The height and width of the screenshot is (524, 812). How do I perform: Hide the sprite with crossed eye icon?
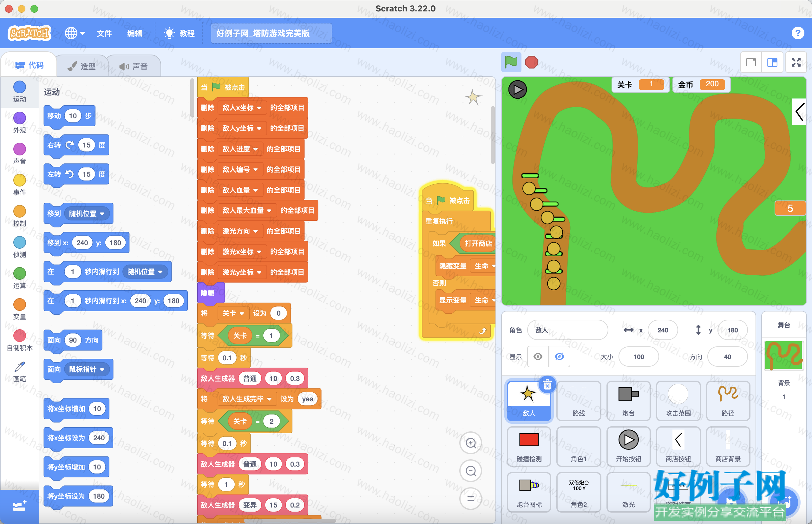pyautogui.click(x=559, y=356)
